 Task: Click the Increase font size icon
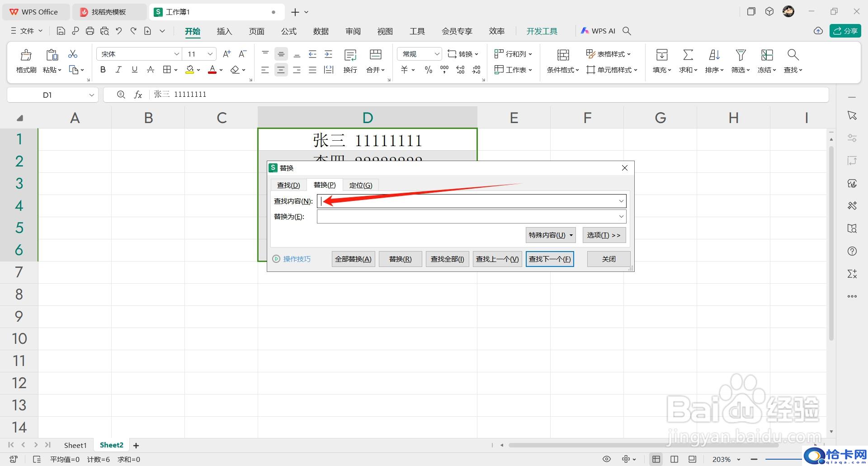[227, 54]
